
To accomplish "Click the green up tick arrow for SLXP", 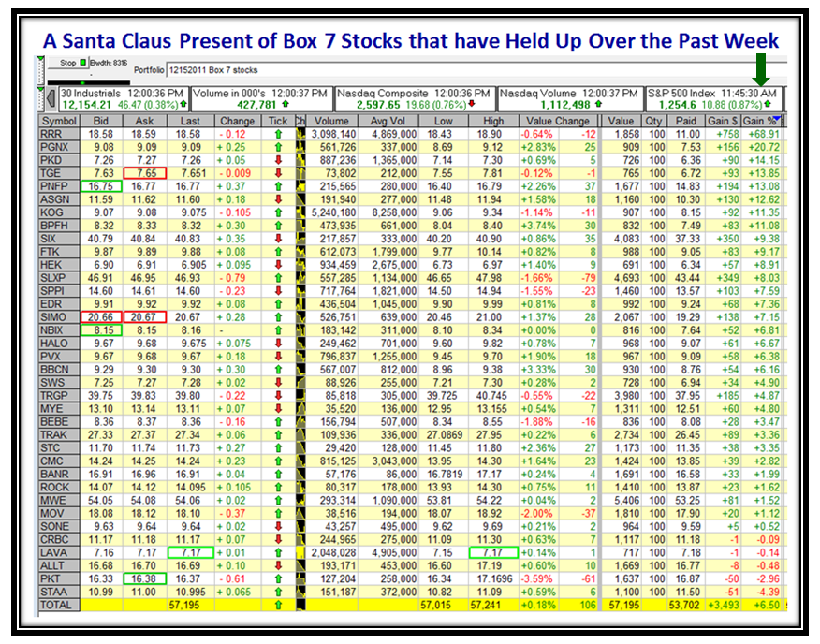I will 278,278.
